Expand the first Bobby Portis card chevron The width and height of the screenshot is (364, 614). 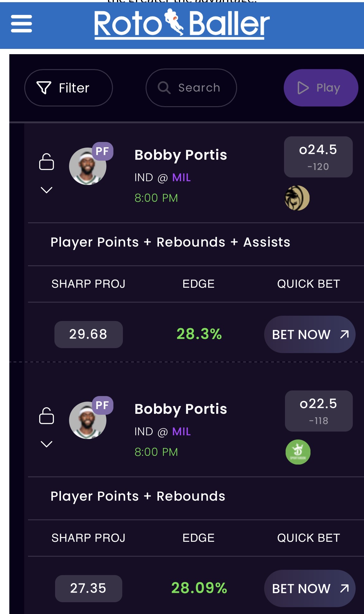click(x=46, y=190)
